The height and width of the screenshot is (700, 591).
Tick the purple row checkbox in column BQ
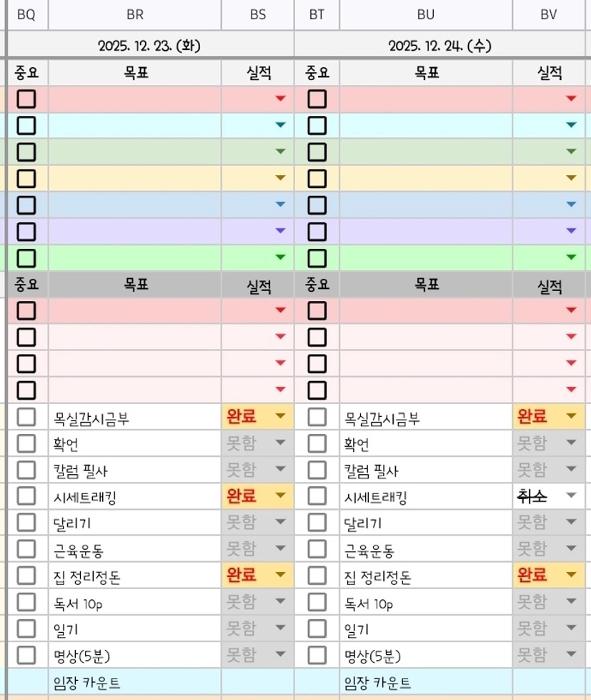pyautogui.click(x=26, y=231)
